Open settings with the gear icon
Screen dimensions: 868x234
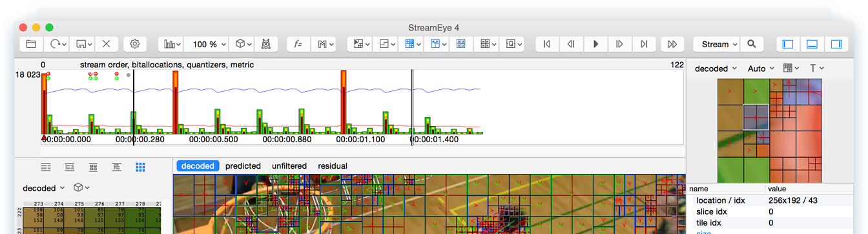135,44
